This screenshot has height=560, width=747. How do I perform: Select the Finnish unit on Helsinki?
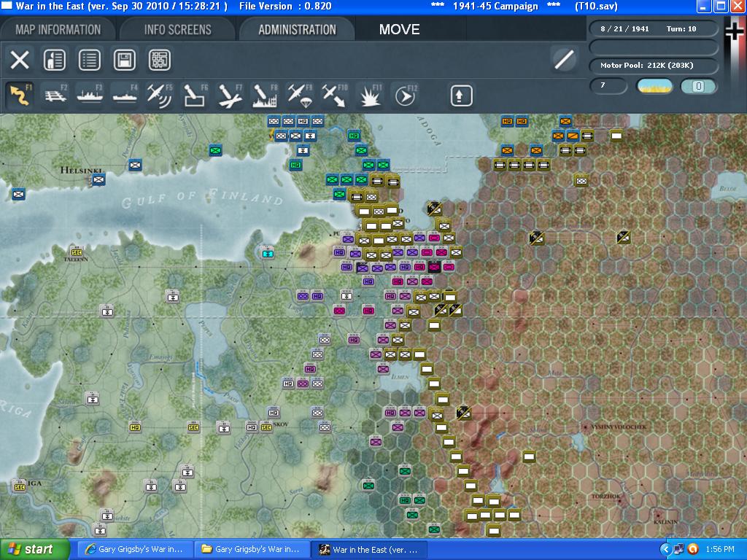[98, 180]
